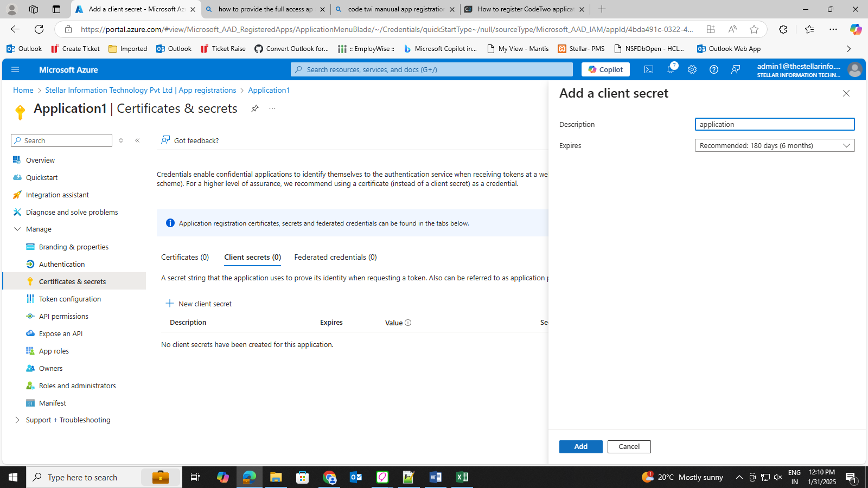The image size is (868, 488).
Task: Switch to the 'how to provide the full access' tab
Action: pyautogui.click(x=265, y=9)
